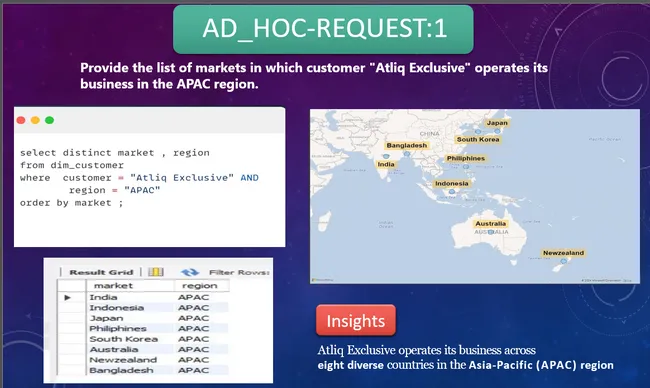
Task: Click the "Atliq Exclusive" string in the query
Action: [x=182, y=177]
